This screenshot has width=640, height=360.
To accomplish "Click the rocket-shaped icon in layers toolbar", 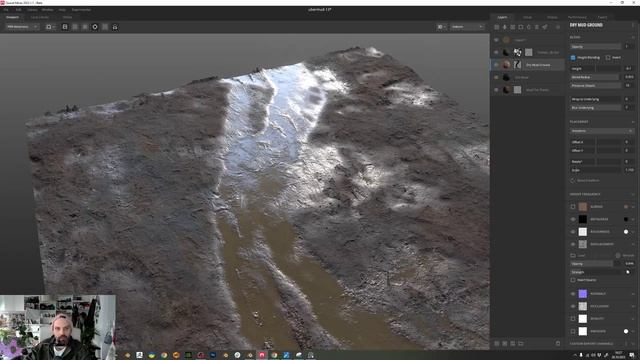I will (545, 27).
